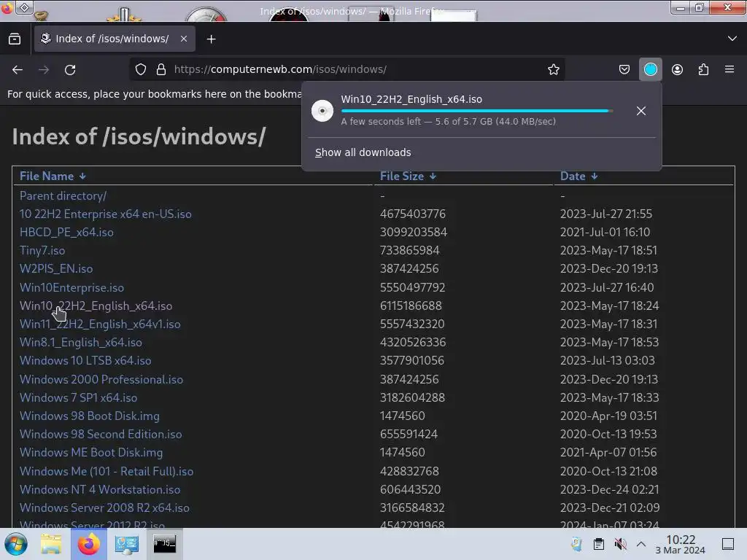Reload the current page
Image resolution: width=747 pixels, height=560 pixels.
pos(70,69)
